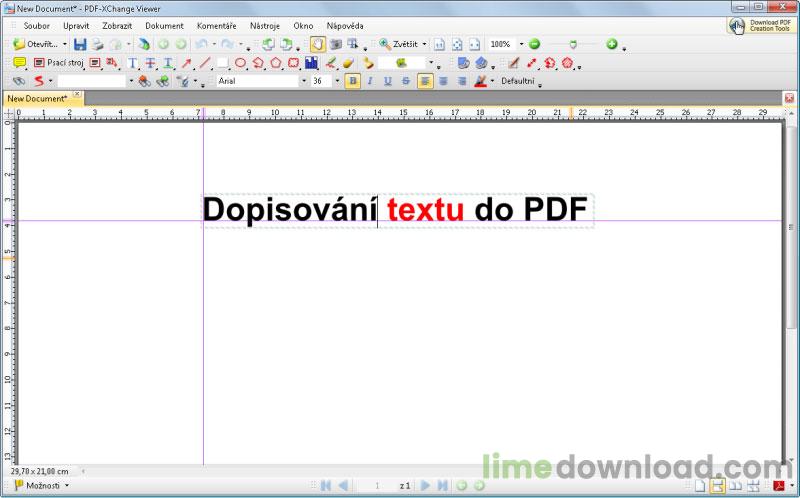
Task: Switch to single page layout
Action: click(x=700, y=486)
